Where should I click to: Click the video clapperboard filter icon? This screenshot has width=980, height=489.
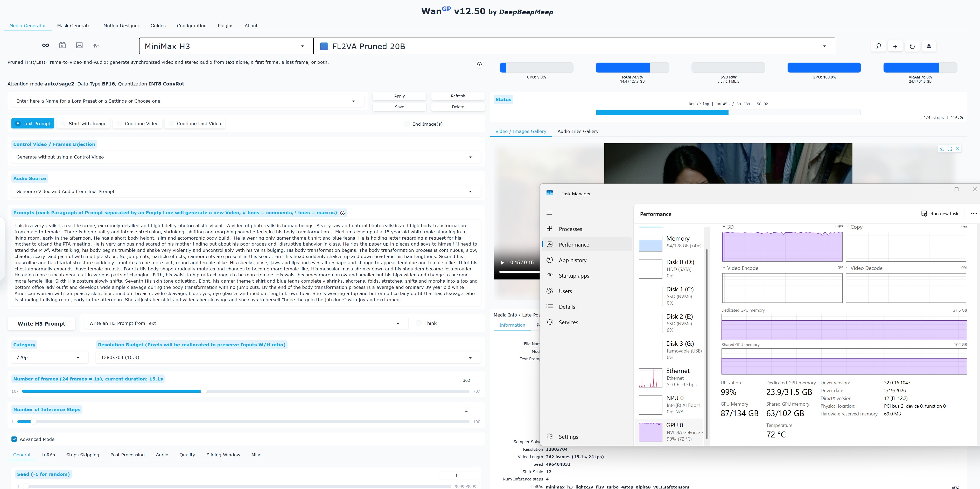click(x=62, y=45)
